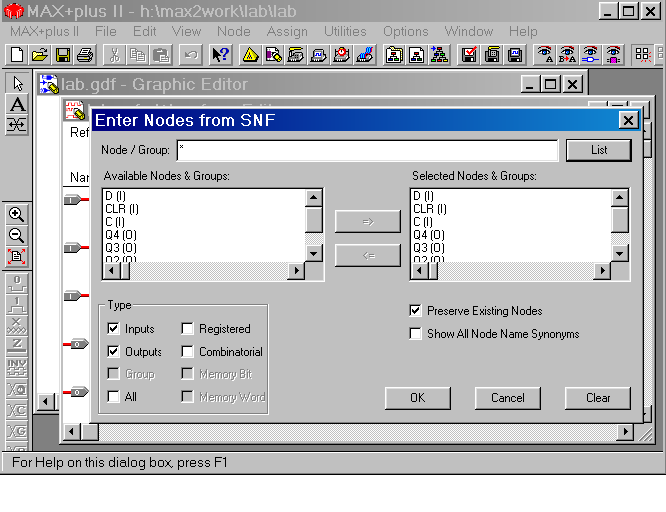Open the Help menu
666x512 pixels.
click(523, 31)
